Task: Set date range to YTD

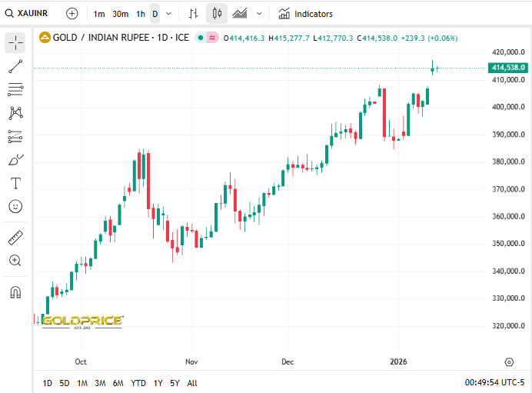Action: coord(138,383)
